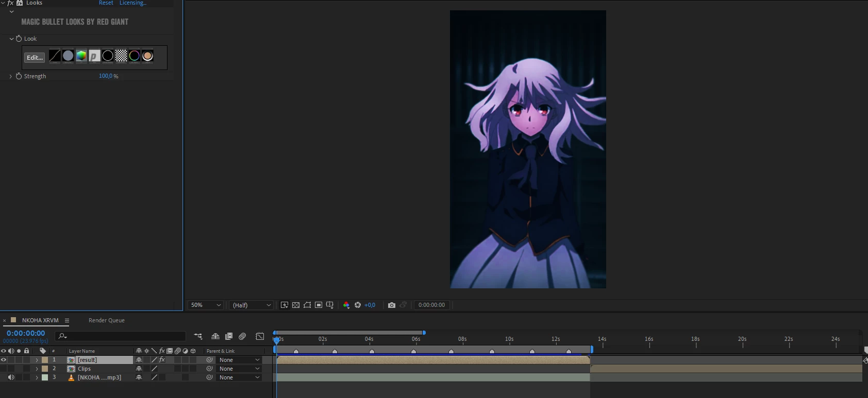
Task: Toggle stopwatch for Look property
Action: (x=19, y=39)
